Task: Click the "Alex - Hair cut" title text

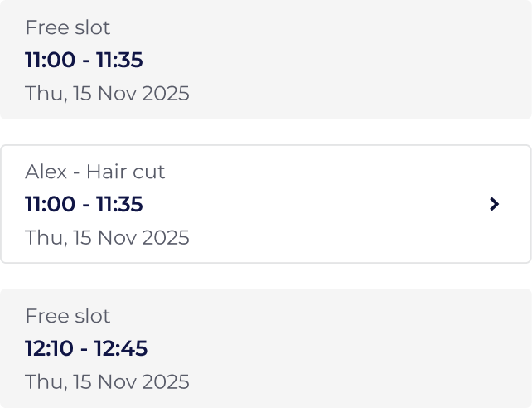Action: coord(95,172)
